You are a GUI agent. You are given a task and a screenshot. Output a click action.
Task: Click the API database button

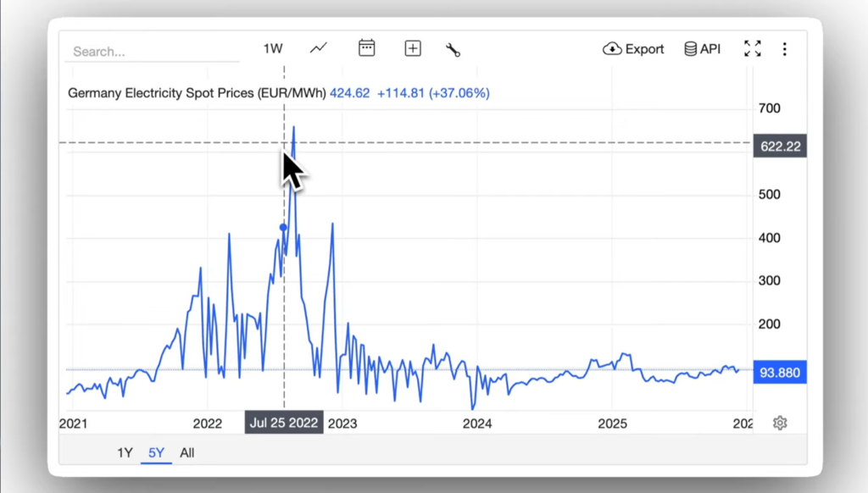[702, 49]
